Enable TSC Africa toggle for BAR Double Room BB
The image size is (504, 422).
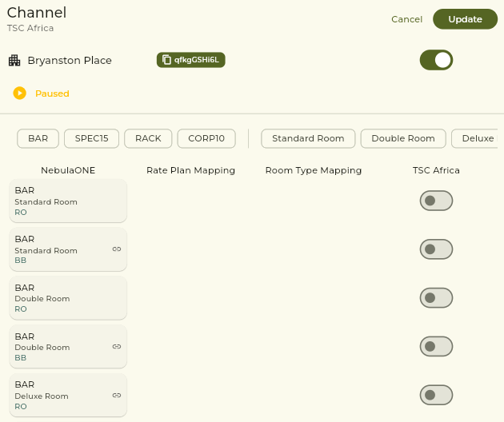[x=436, y=346]
